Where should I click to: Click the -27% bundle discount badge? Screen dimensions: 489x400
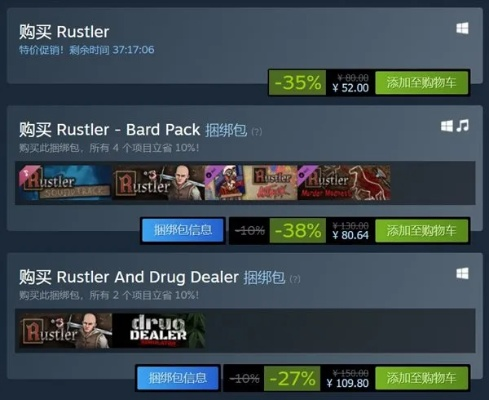[x=292, y=378]
